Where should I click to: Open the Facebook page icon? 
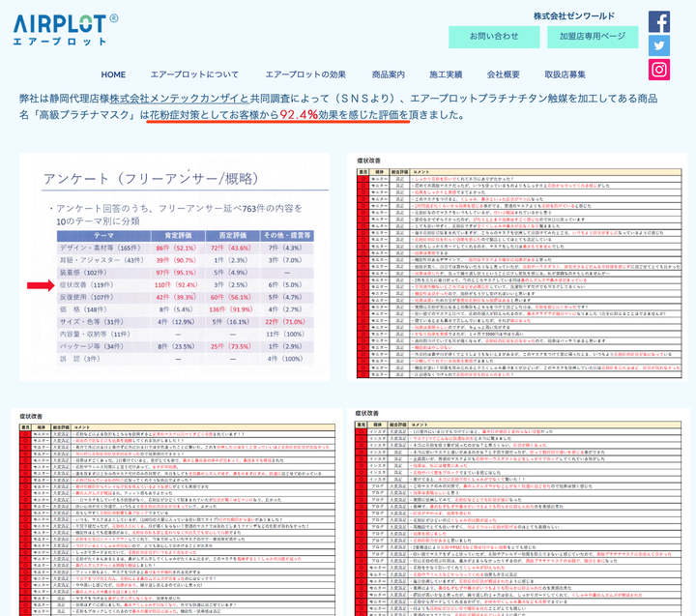coord(659,22)
